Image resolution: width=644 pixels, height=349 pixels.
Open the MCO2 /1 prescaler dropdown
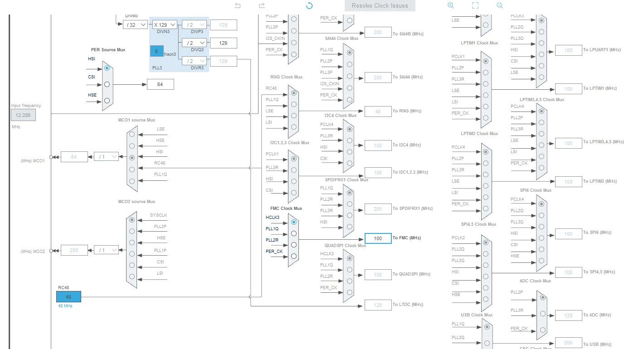(106, 250)
